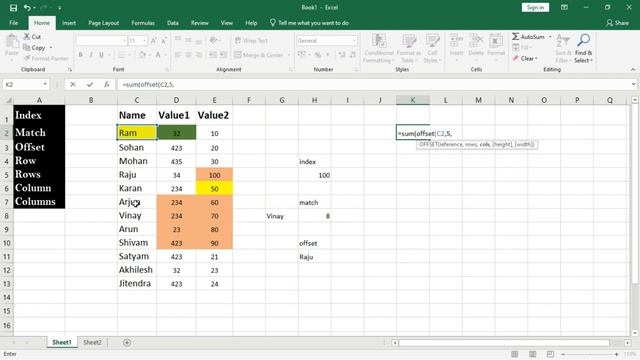
Task: Undo the last action
Action: [x=27, y=8]
